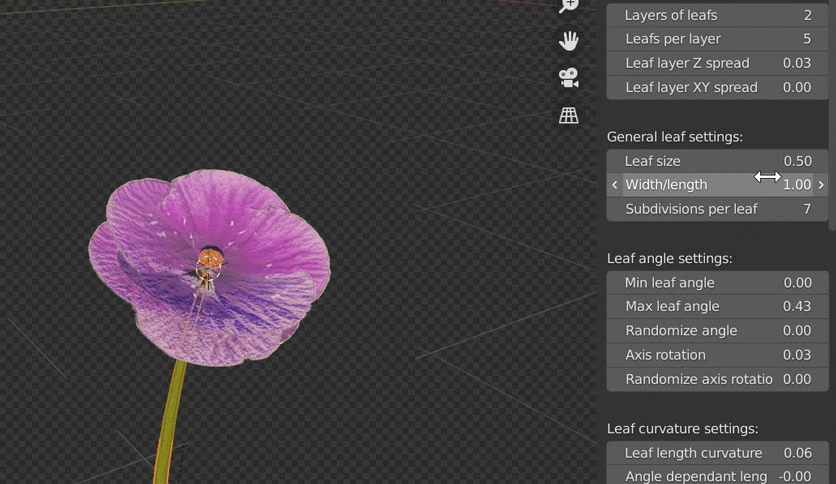Click the General leaf settings label

tap(674, 137)
